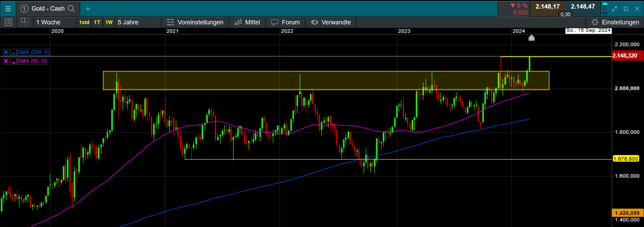The image size is (644, 227).
Task: Select the 1T quick interval
Action: tap(97, 22)
